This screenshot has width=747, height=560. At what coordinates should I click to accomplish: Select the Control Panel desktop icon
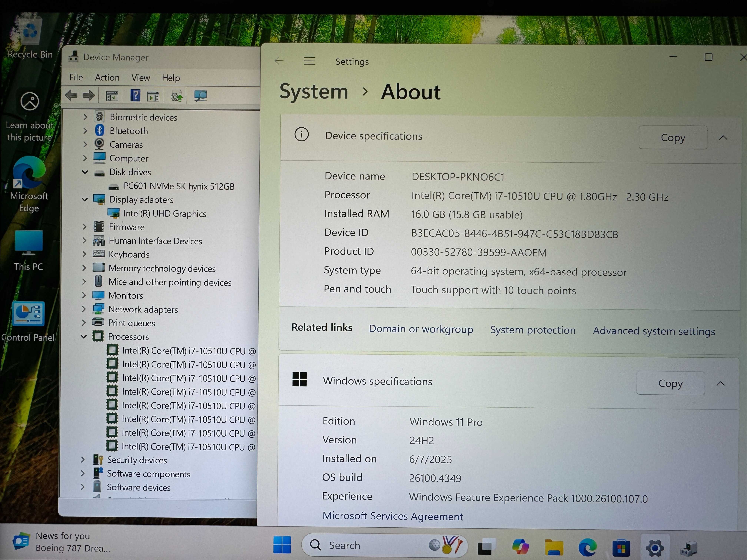[28, 322]
